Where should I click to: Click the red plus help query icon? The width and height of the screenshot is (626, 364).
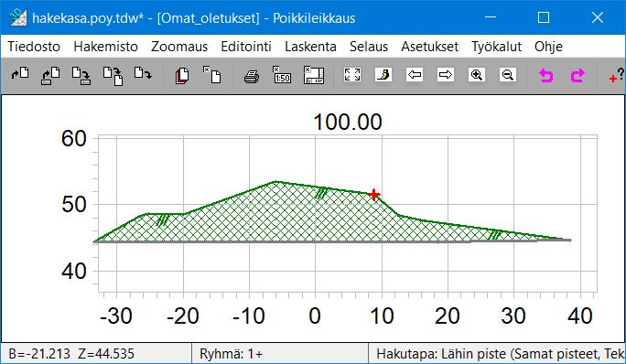617,75
